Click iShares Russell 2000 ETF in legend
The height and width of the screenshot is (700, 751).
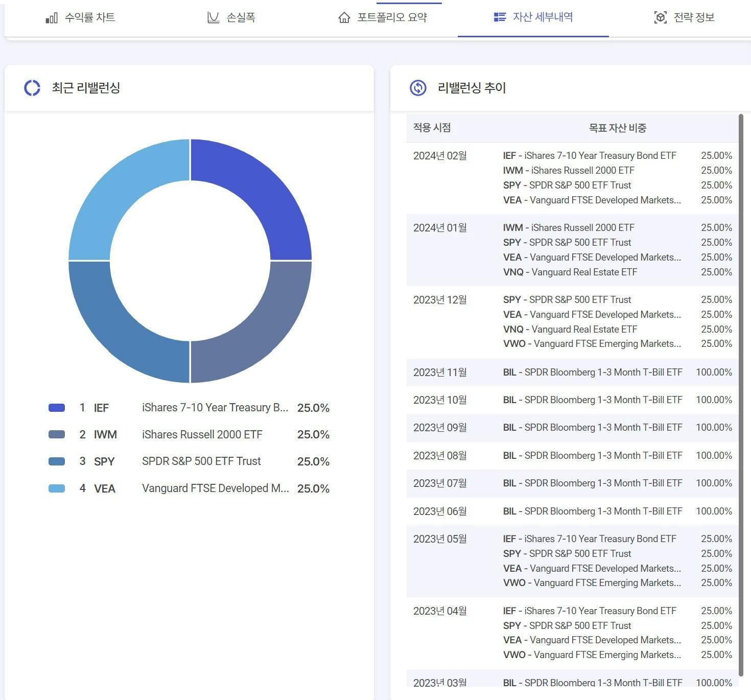pyautogui.click(x=202, y=434)
